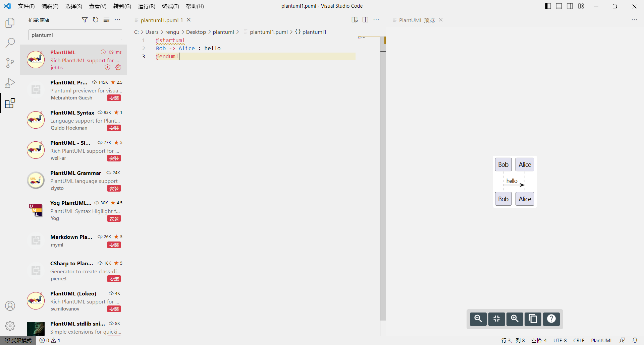The width and height of the screenshot is (644, 345).
Task: Expand rengu breadcrumb segment
Action: click(172, 32)
